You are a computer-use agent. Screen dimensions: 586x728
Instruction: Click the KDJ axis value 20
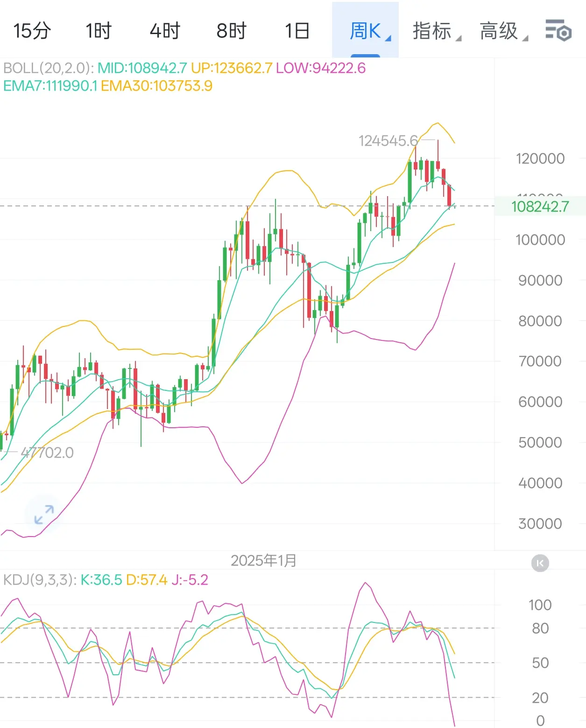tap(540, 698)
